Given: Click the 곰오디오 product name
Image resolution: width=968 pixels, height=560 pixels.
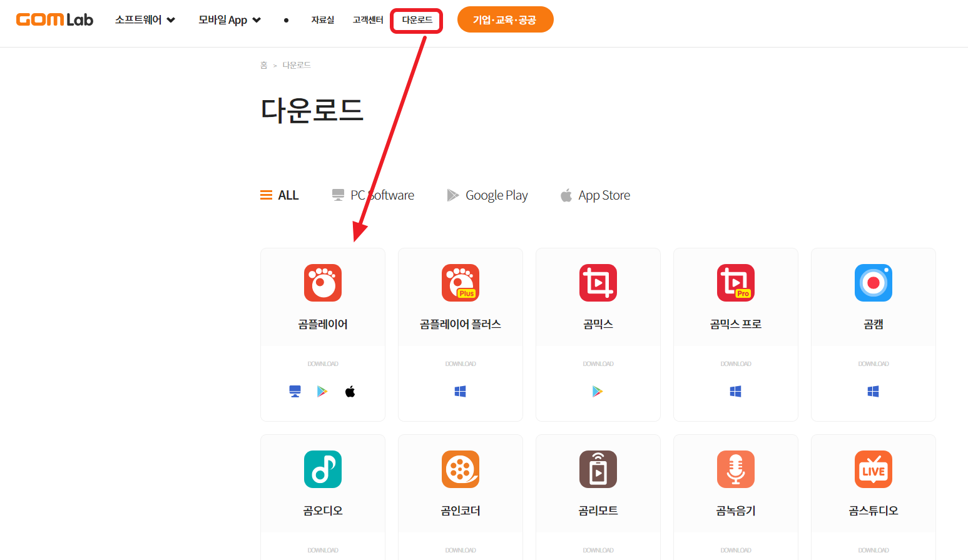Looking at the screenshot, I should [323, 511].
